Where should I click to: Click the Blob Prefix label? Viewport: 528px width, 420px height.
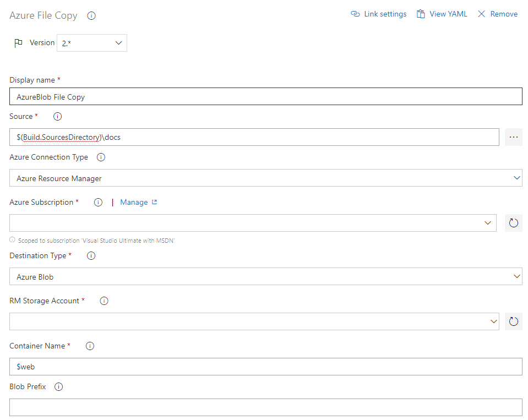(28, 386)
